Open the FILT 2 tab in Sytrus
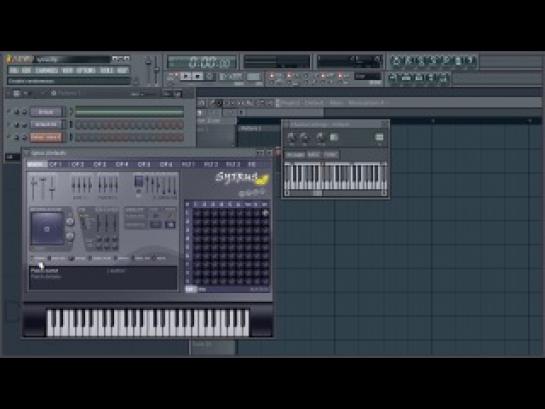Screen dimensions: 545x409 [x=211, y=164]
